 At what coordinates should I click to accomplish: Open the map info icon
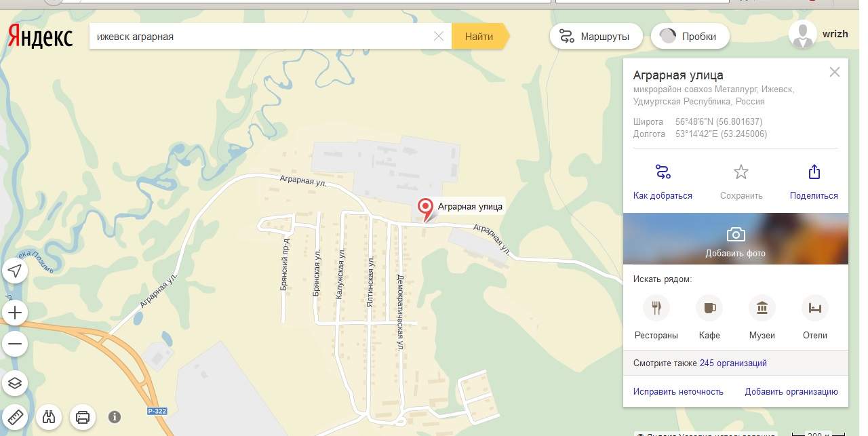115,416
